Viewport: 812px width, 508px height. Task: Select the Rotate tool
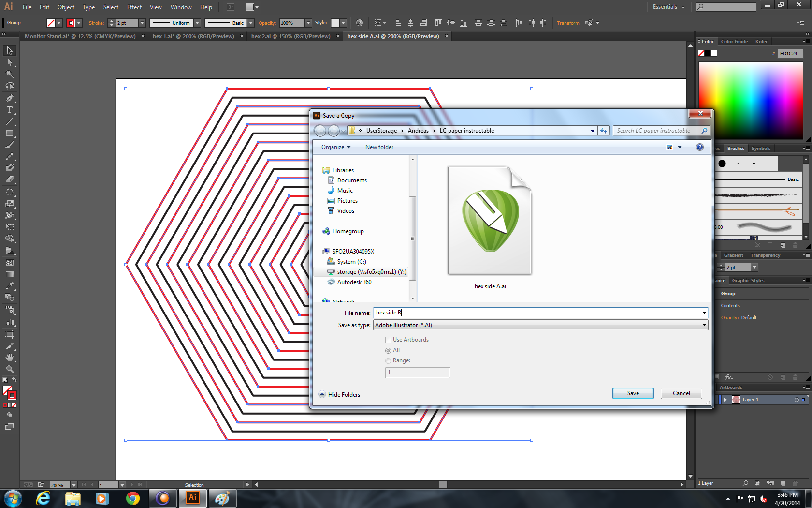pos(10,192)
